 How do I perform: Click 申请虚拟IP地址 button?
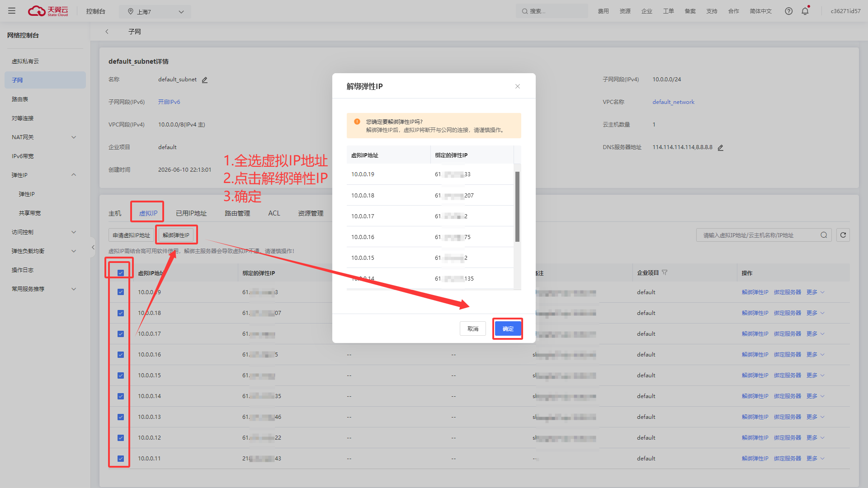pyautogui.click(x=131, y=235)
